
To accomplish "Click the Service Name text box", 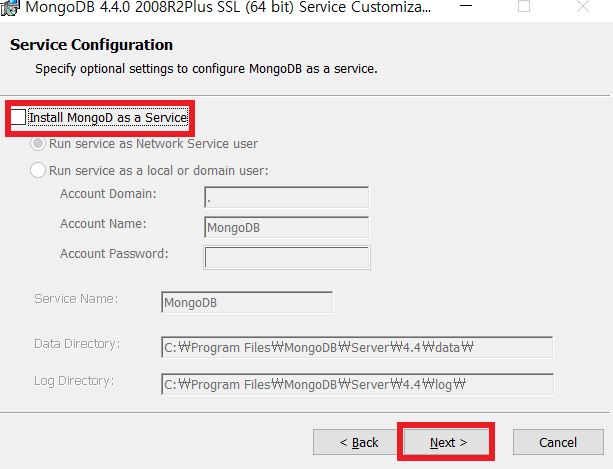I will [x=247, y=302].
